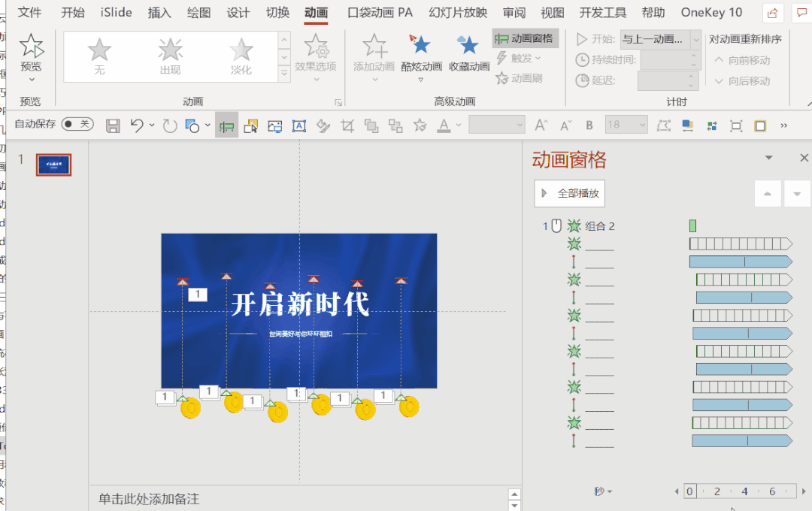Switch to the 切换 Transitions tab
The image size is (812, 511).
[277, 13]
